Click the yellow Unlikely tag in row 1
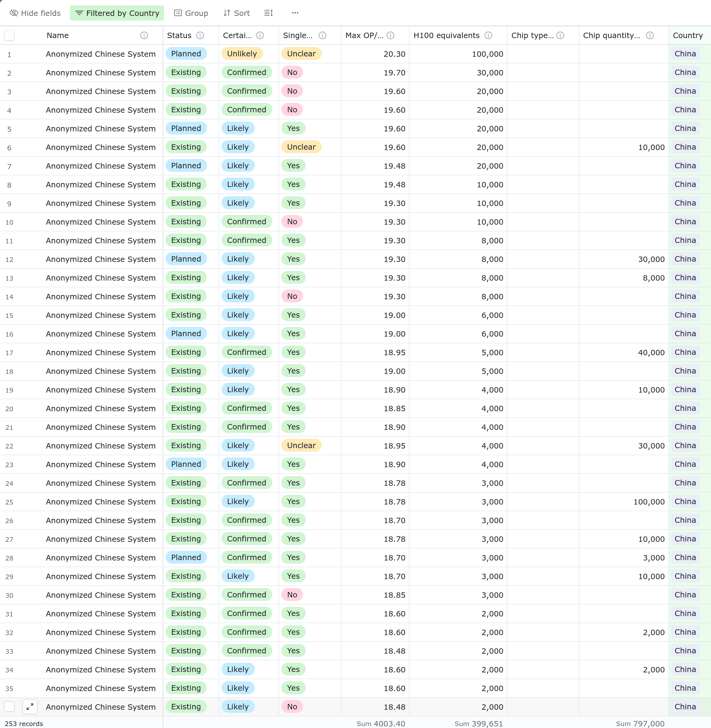The width and height of the screenshot is (711, 728). (x=242, y=54)
